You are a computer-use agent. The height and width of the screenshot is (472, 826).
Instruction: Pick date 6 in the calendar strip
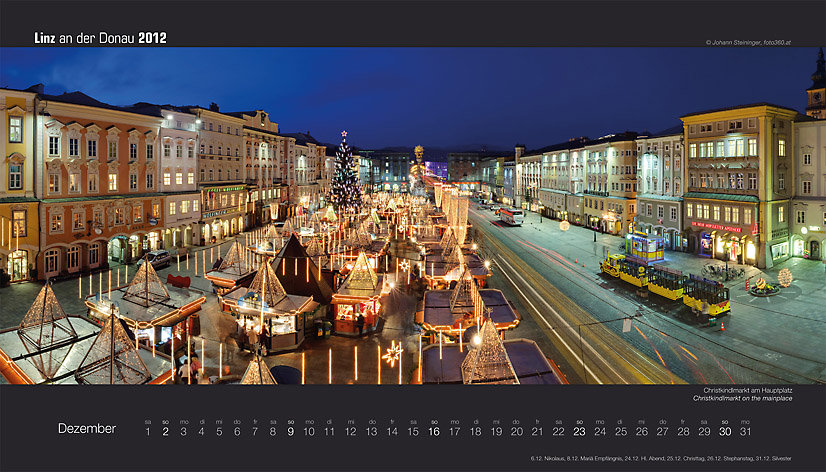point(237,432)
